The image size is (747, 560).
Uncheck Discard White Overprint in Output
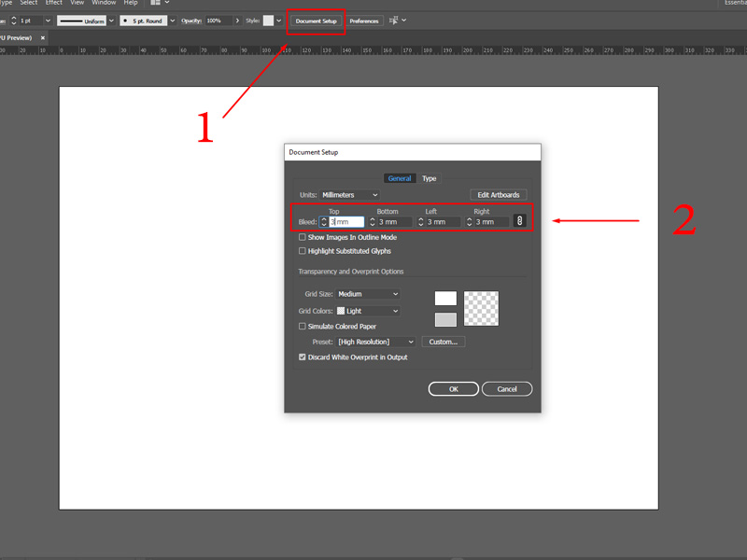(x=302, y=357)
